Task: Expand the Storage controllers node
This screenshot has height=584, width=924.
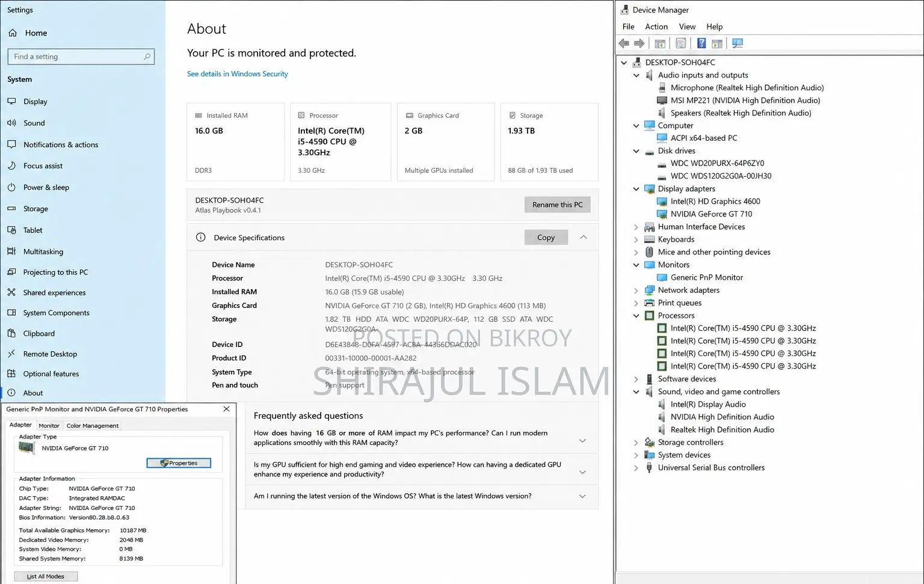Action: pyautogui.click(x=636, y=443)
